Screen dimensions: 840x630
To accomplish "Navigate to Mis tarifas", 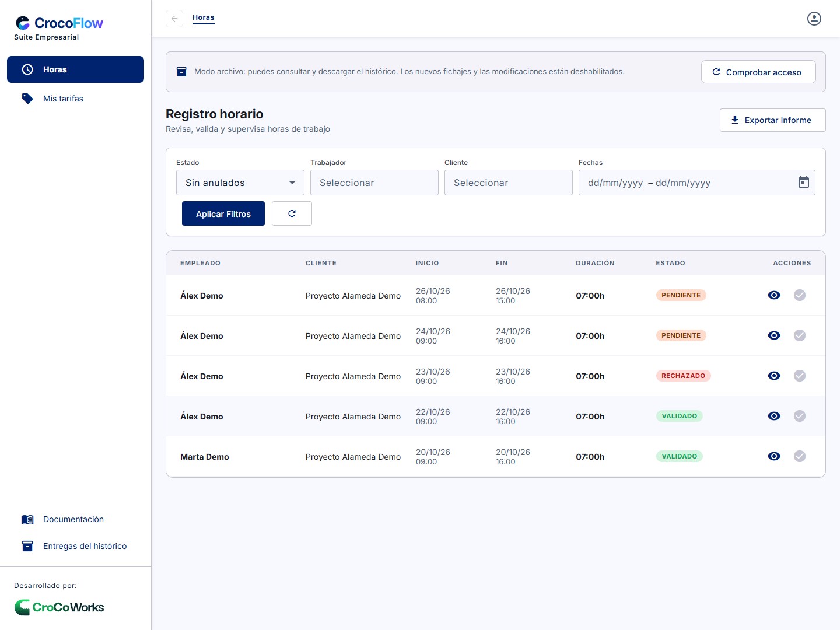I will (x=75, y=99).
